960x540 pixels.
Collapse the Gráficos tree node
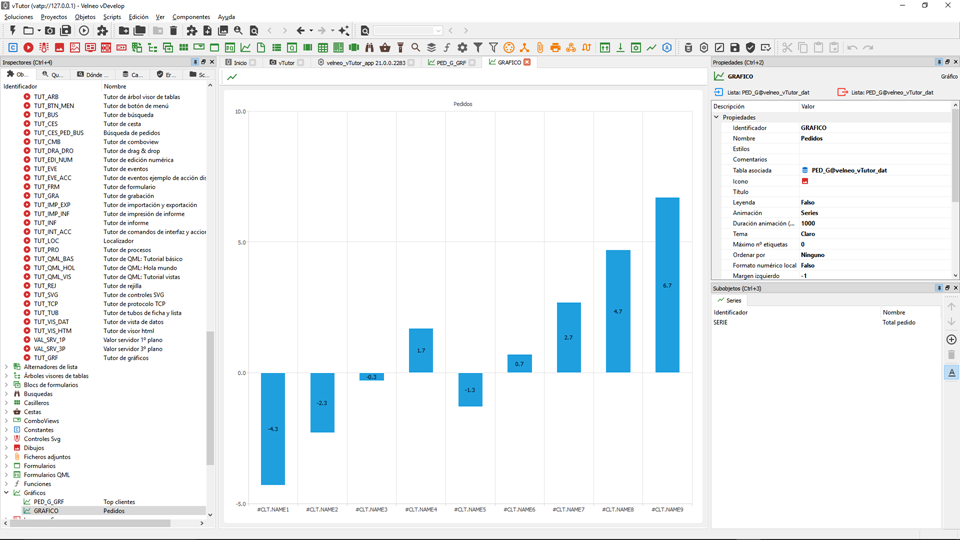pyautogui.click(x=7, y=493)
